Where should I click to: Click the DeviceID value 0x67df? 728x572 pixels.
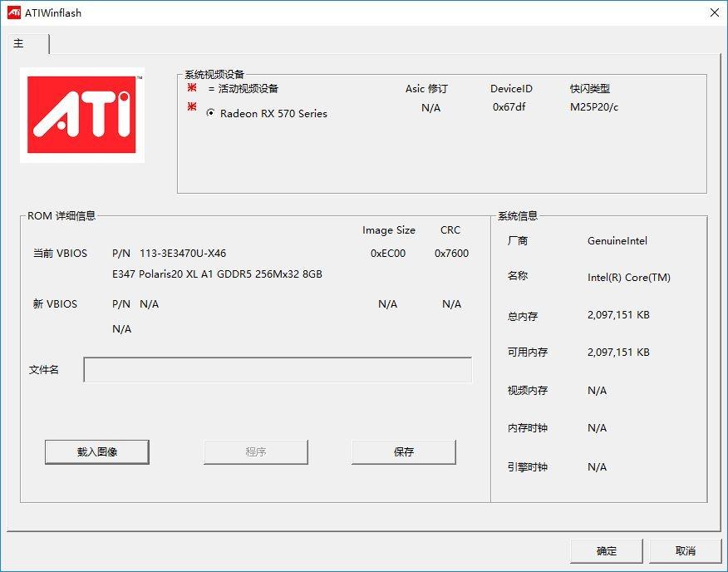(x=509, y=107)
